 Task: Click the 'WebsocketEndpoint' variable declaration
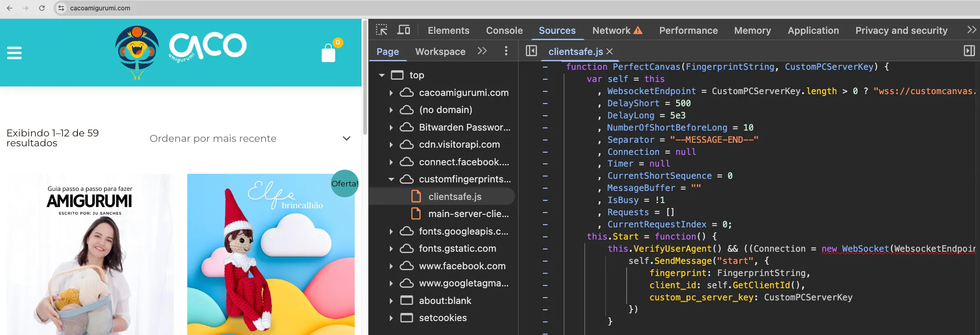pos(651,91)
